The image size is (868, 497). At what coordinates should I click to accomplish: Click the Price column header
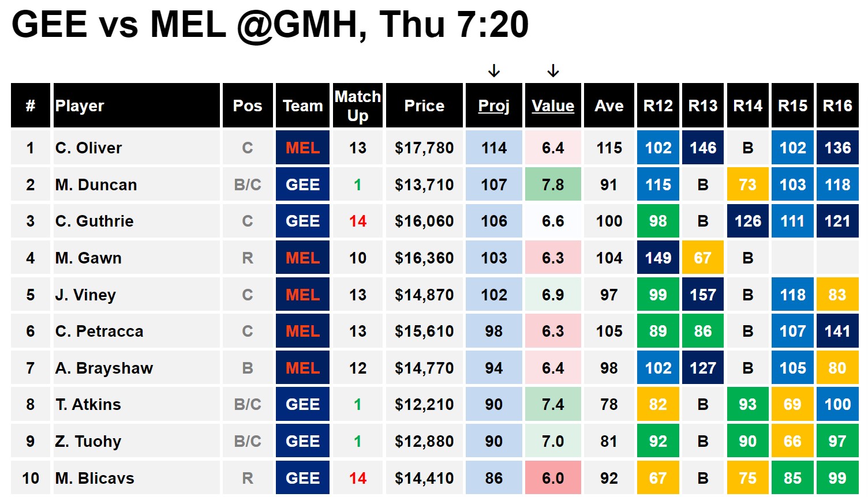(424, 106)
